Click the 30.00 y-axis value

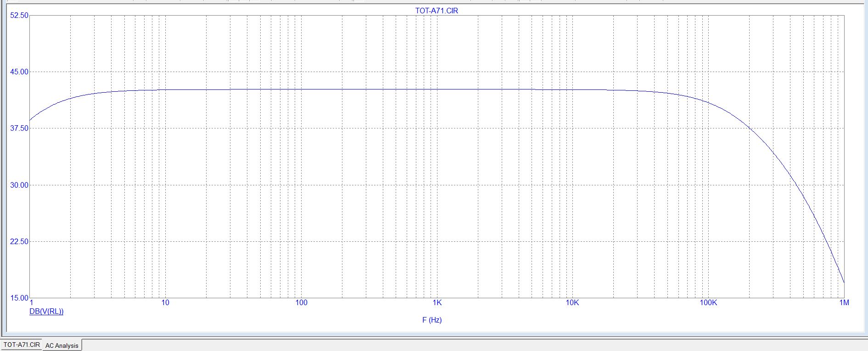pyautogui.click(x=19, y=185)
